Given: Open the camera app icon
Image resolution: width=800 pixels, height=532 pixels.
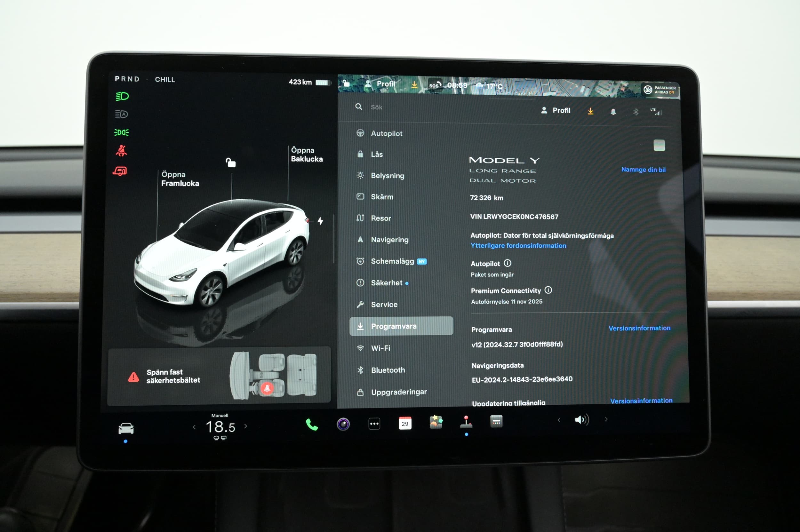Looking at the screenshot, I should [343, 424].
